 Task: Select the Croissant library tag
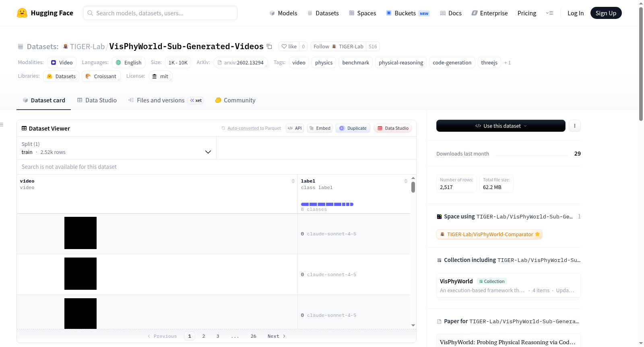[101, 76]
